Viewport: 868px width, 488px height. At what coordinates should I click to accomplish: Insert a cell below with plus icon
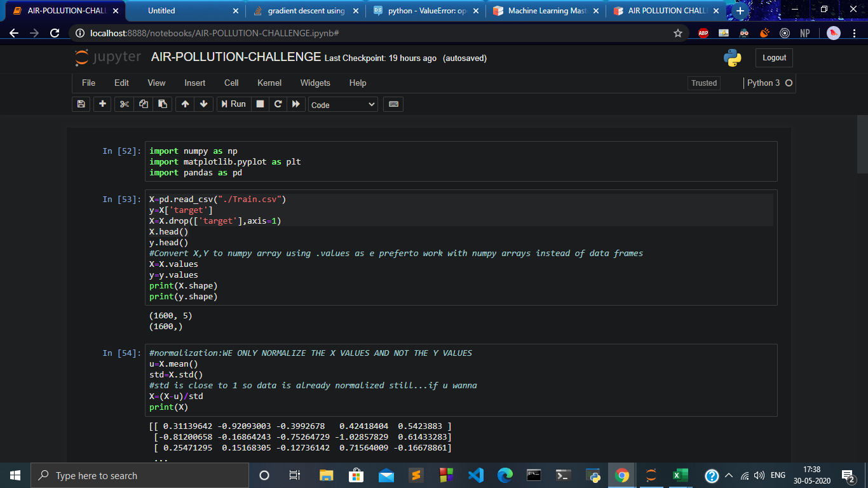coord(102,104)
